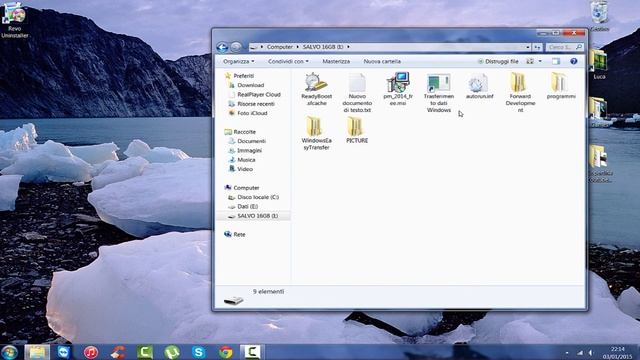The width and height of the screenshot is (640, 360).
Task: Open the Documenti library
Action: click(x=251, y=141)
